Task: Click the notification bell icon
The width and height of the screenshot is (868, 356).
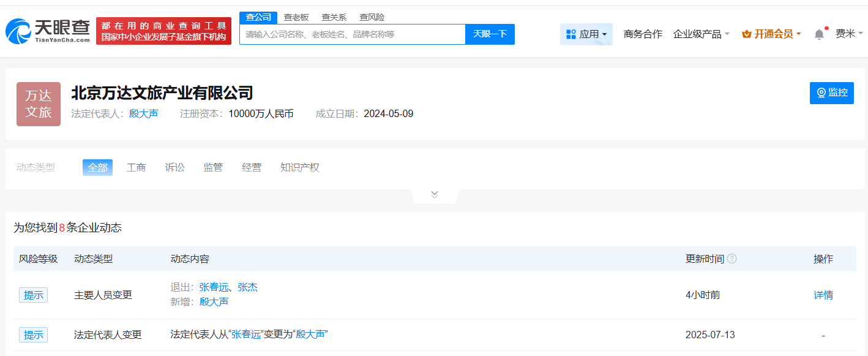Action: (x=819, y=34)
